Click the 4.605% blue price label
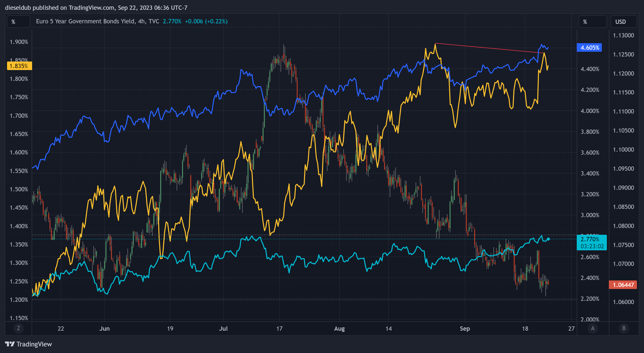 point(589,48)
